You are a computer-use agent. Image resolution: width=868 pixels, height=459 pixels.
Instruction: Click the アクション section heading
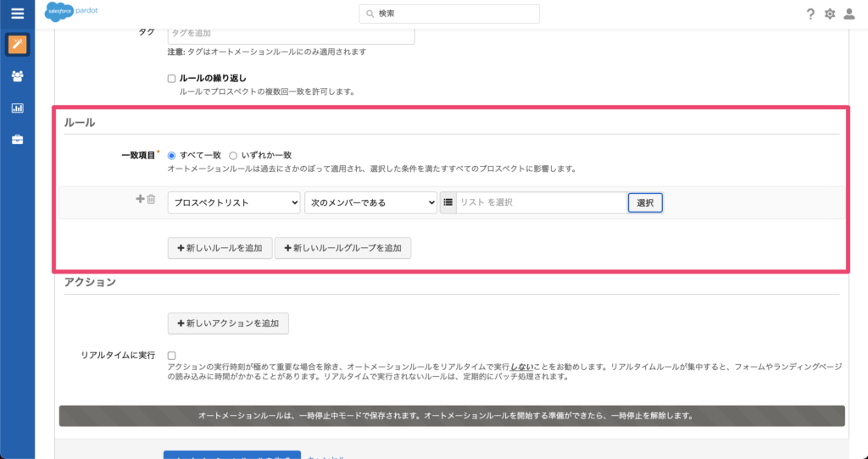tap(90, 282)
